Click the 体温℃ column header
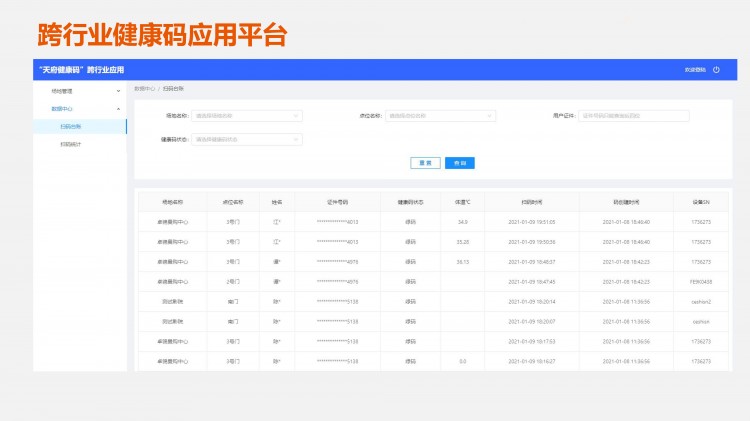This screenshot has height=421, width=750. (463, 202)
